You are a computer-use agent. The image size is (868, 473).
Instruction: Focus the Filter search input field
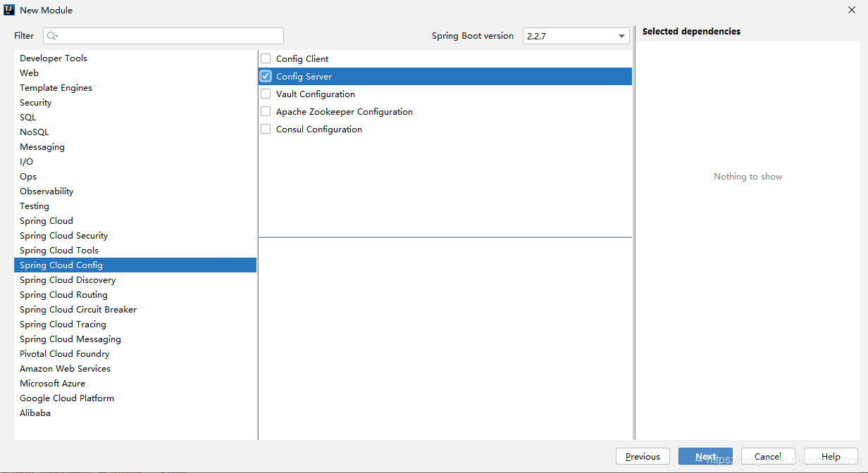[163, 36]
